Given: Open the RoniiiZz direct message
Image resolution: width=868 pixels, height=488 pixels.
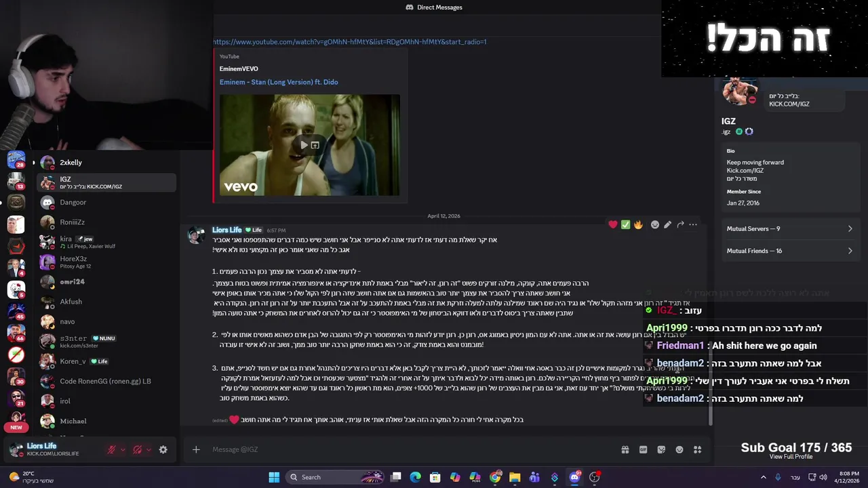Looking at the screenshot, I should coord(106,222).
